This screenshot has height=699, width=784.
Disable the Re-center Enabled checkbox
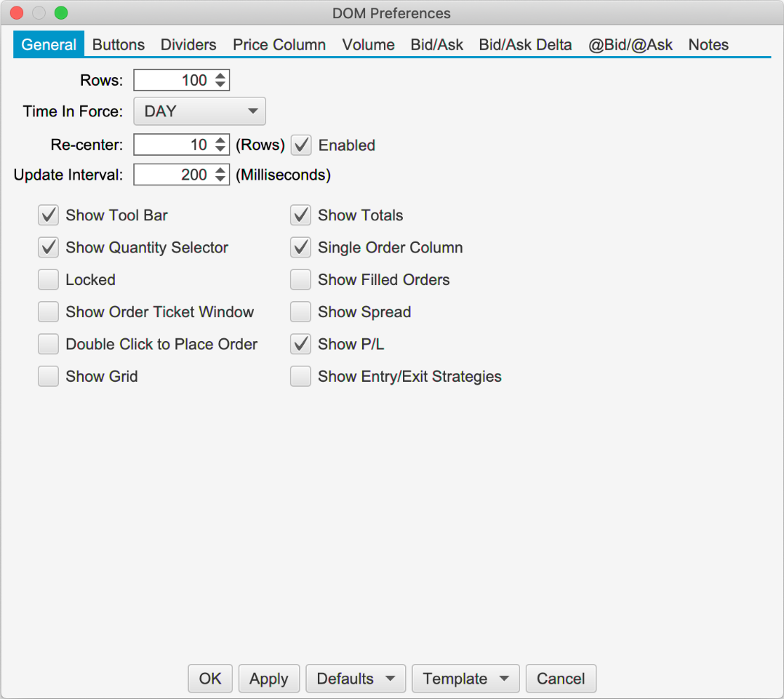coord(301,145)
